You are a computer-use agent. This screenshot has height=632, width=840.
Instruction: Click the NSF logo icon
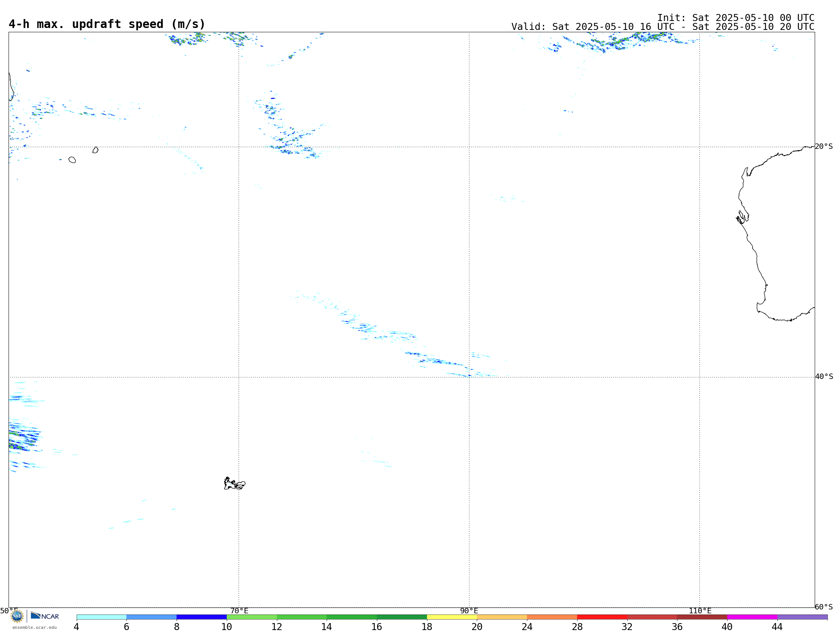(17, 616)
